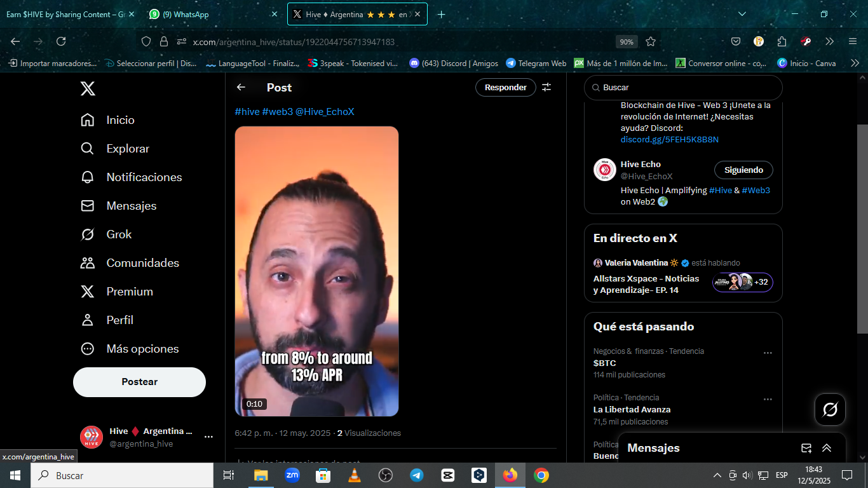Open Comunidades in sidebar
This screenshot has height=488, width=868.
point(130,263)
